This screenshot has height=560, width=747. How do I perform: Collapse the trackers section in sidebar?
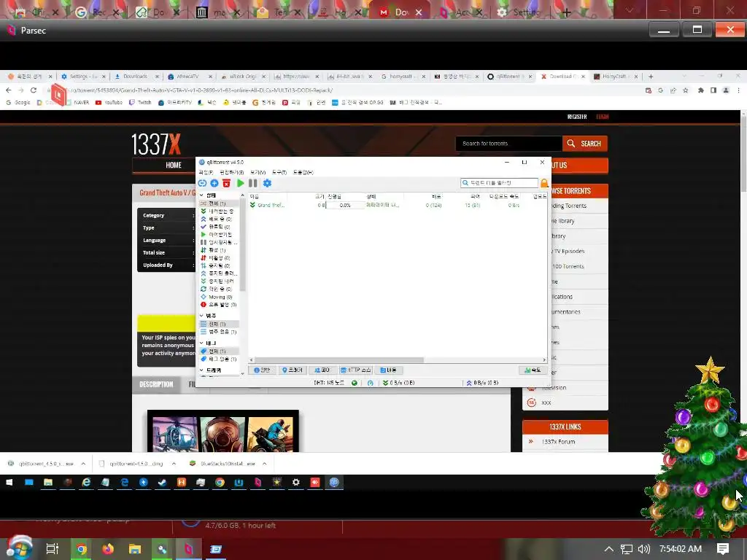pyautogui.click(x=201, y=370)
